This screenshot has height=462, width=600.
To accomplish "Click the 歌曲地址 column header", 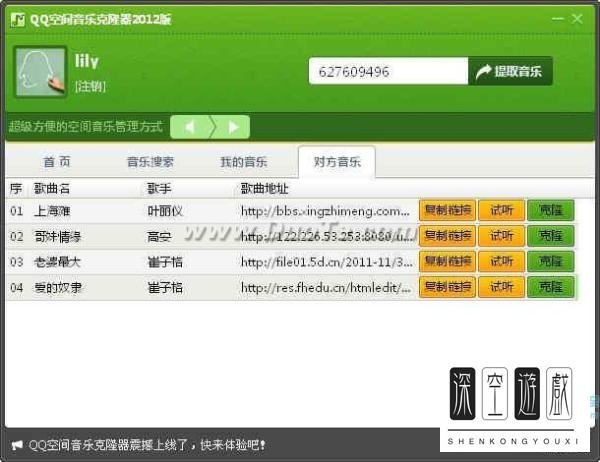I will [264, 189].
